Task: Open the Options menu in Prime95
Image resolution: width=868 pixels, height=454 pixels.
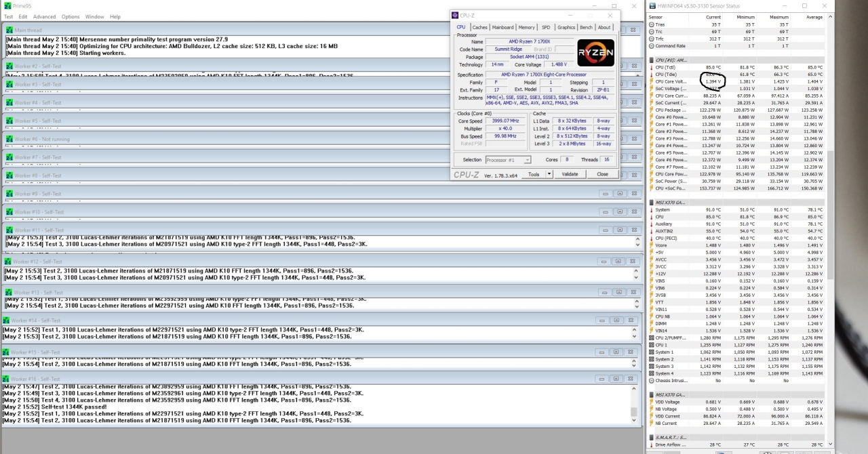Action: pos(71,16)
